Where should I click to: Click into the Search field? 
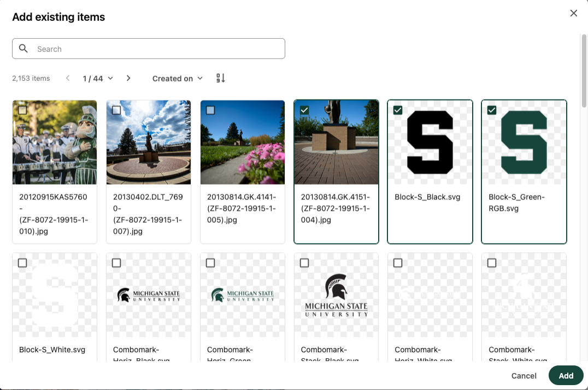[158, 49]
